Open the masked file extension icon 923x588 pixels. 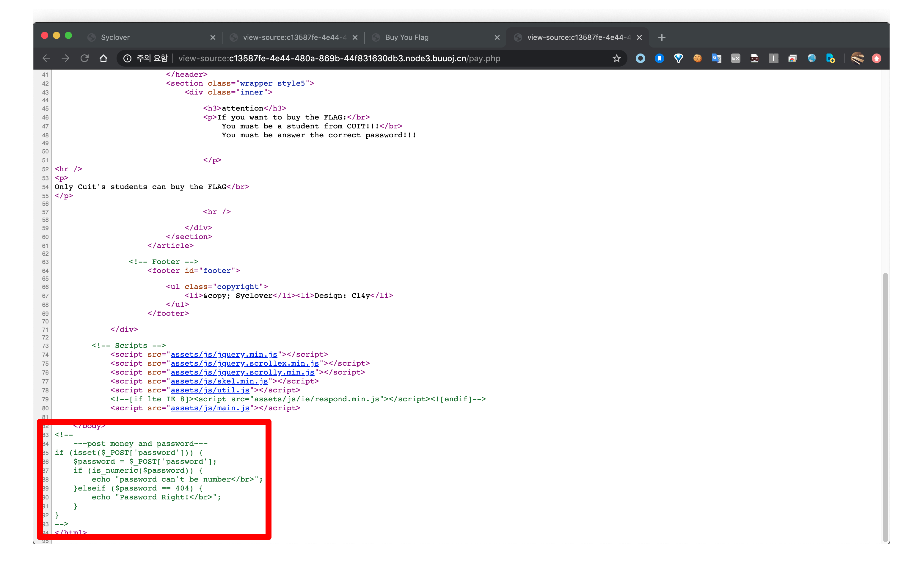(754, 58)
